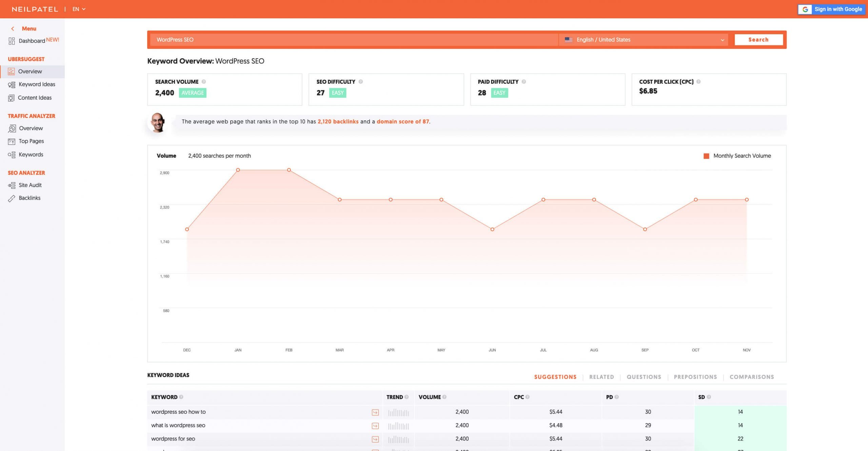Click the Keywords sidebar icon
The width and height of the screenshot is (868, 451).
12,155
